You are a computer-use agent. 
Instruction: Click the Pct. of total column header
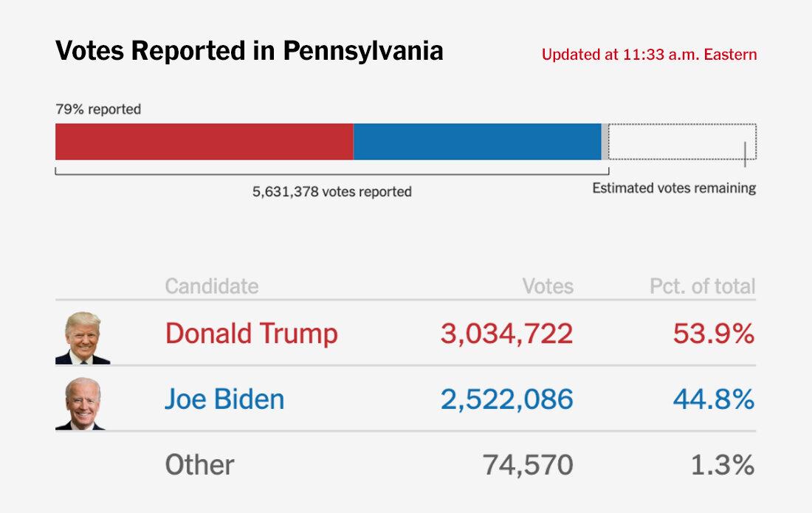702,286
